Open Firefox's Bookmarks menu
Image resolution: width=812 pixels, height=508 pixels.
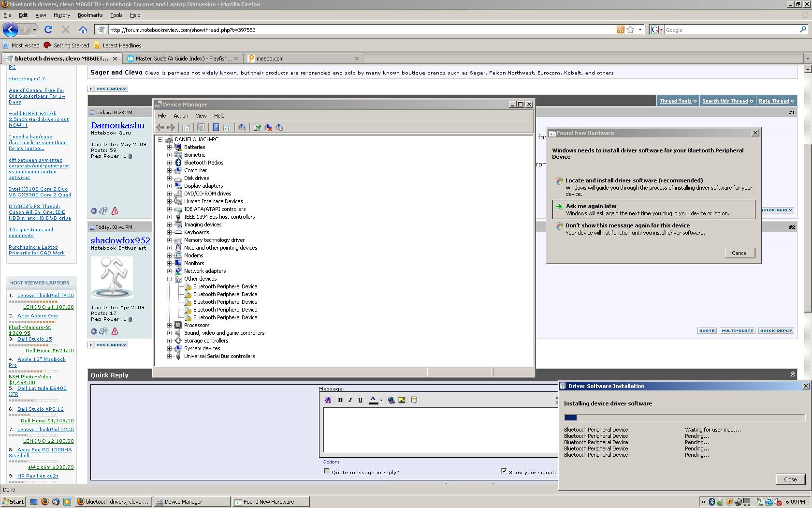90,15
